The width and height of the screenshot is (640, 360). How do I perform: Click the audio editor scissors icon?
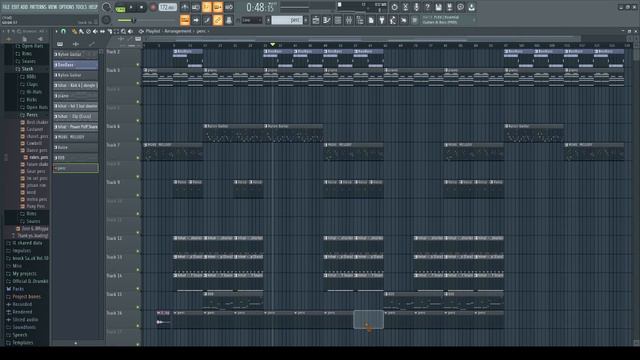pyautogui.click(x=405, y=7)
